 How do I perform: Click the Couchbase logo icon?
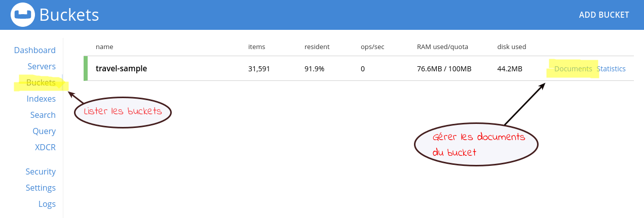(x=22, y=15)
